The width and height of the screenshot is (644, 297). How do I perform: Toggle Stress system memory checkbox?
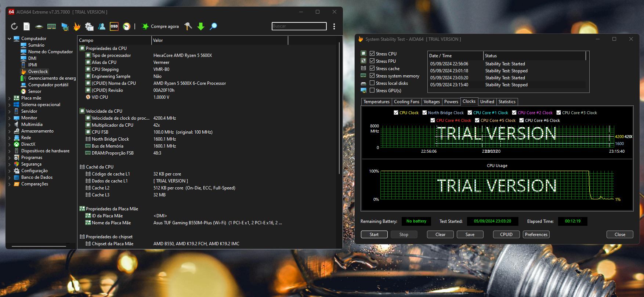click(x=372, y=76)
